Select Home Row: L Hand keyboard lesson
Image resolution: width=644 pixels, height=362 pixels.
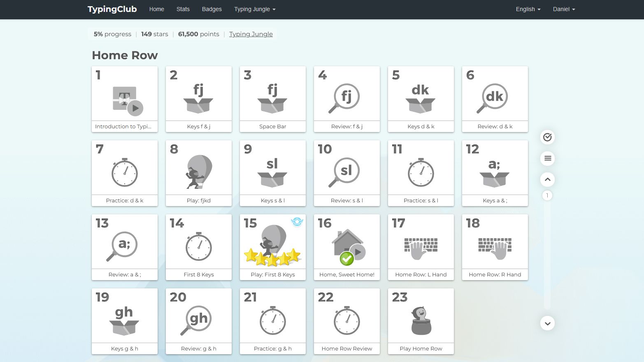(x=421, y=247)
